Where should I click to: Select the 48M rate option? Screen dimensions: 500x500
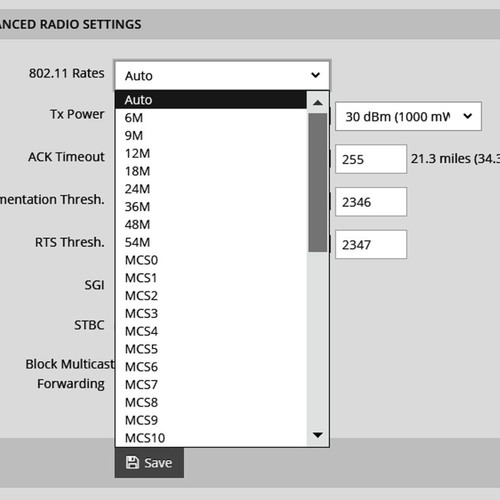point(211,224)
